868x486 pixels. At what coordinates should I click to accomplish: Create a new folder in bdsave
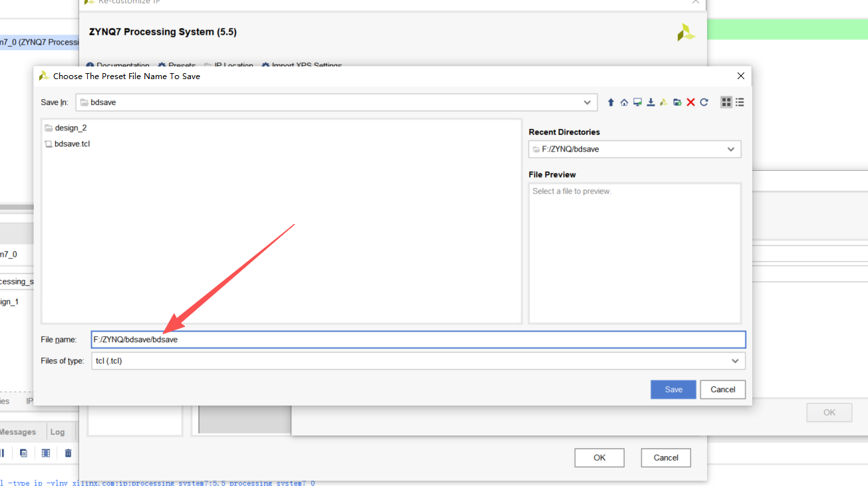click(x=677, y=102)
